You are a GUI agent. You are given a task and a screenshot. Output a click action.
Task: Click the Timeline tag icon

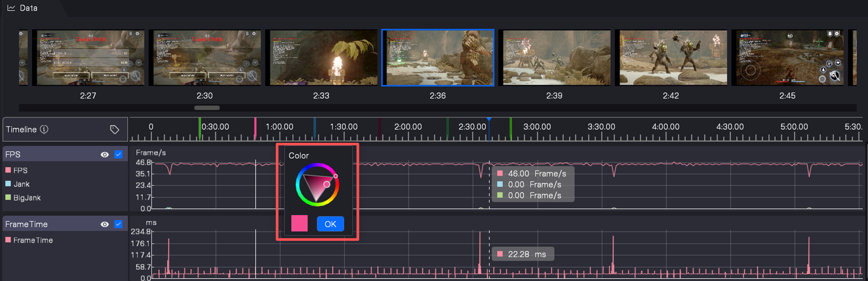pyautogui.click(x=115, y=129)
